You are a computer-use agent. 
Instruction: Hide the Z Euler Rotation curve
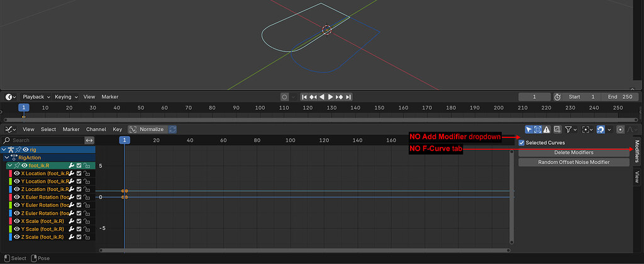(17, 213)
